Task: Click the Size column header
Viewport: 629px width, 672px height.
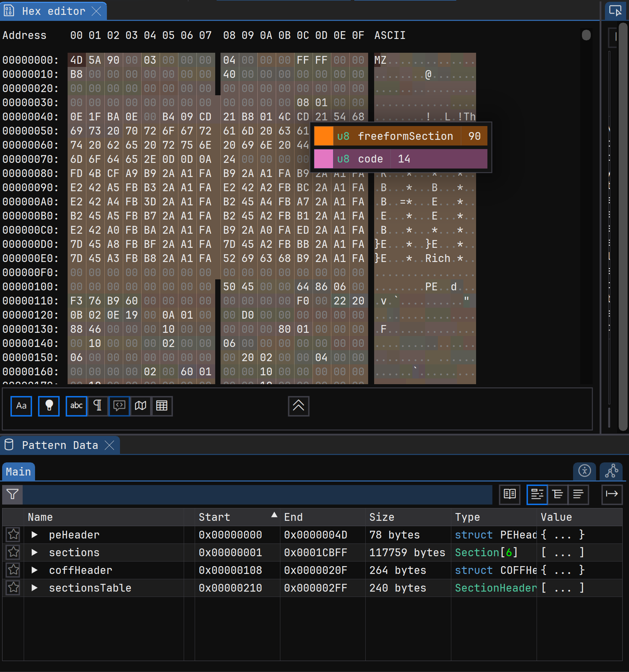Action: (x=382, y=517)
